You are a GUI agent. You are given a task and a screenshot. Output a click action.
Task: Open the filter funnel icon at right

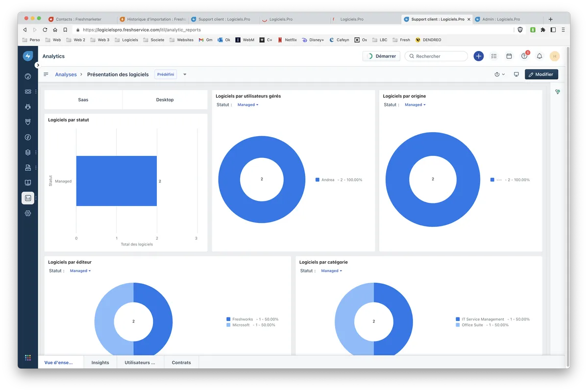click(558, 92)
